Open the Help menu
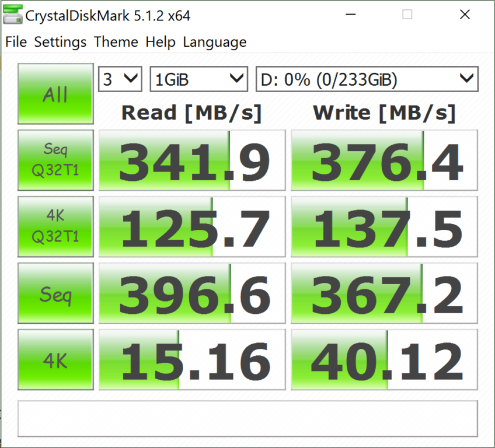 click(161, 42)
